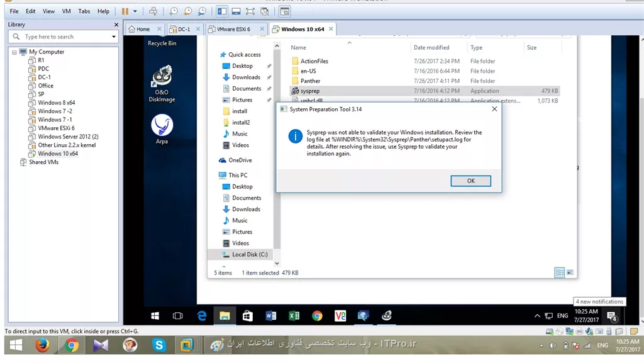The image size is (644, 362).
Task: Collapse the My Computer tree node
Action: point(14,52)
